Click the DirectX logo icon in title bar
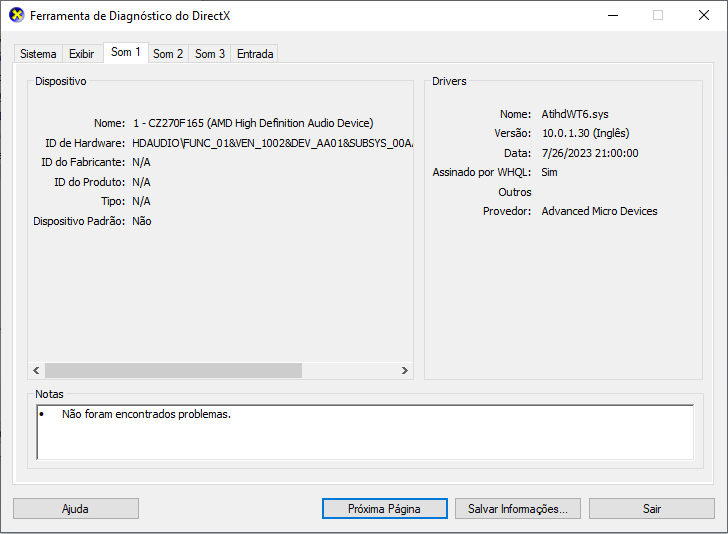Viewport: 728px width, 534px height. 17,15
